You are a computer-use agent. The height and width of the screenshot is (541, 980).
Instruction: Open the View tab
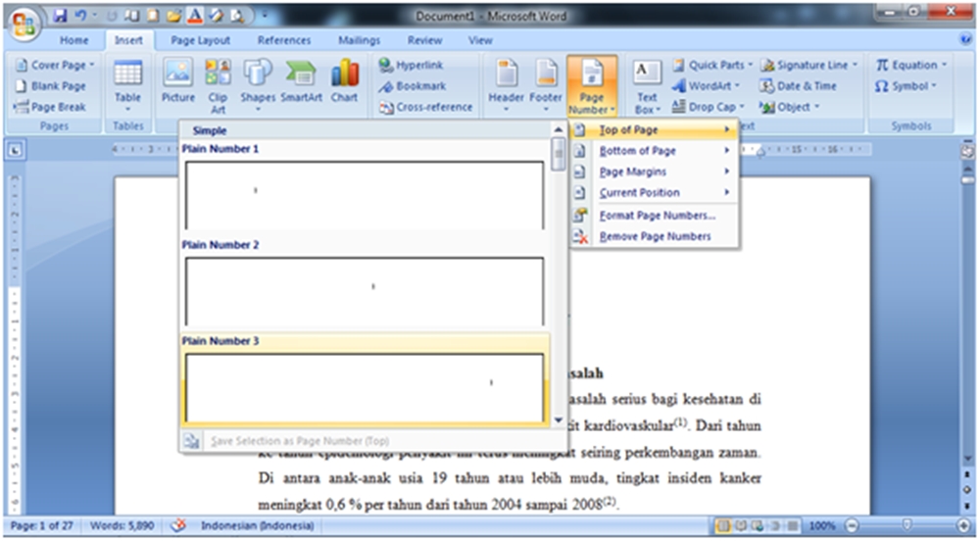tap(480, 40)
